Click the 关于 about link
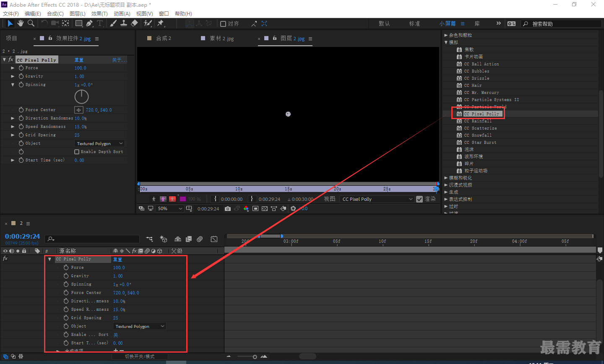This screenshot has width=604, height=364. coord(119,60)
